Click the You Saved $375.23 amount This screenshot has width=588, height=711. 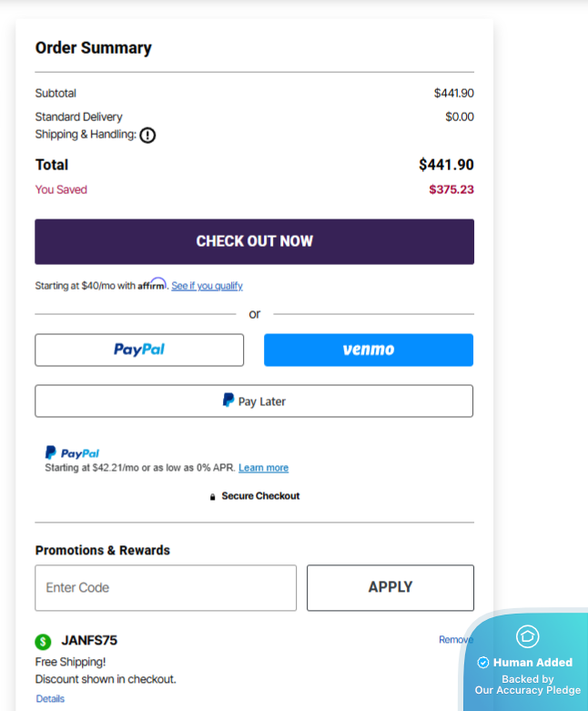click(x=451, y=190)
